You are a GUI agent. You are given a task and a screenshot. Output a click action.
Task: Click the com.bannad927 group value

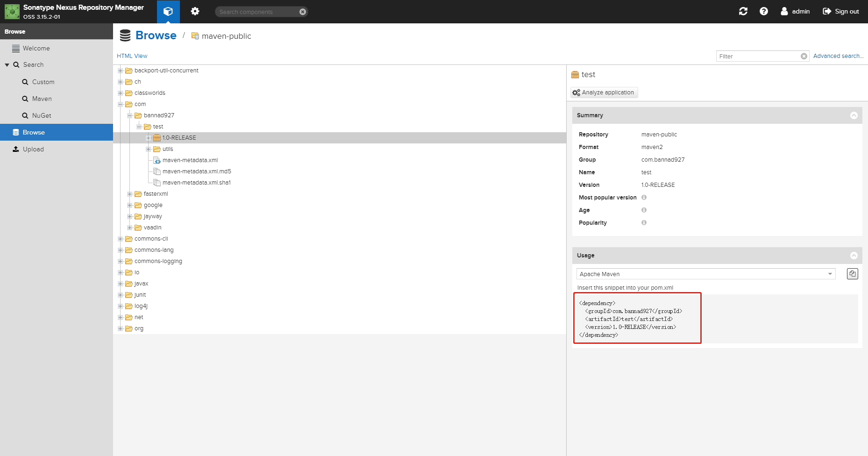663,160
